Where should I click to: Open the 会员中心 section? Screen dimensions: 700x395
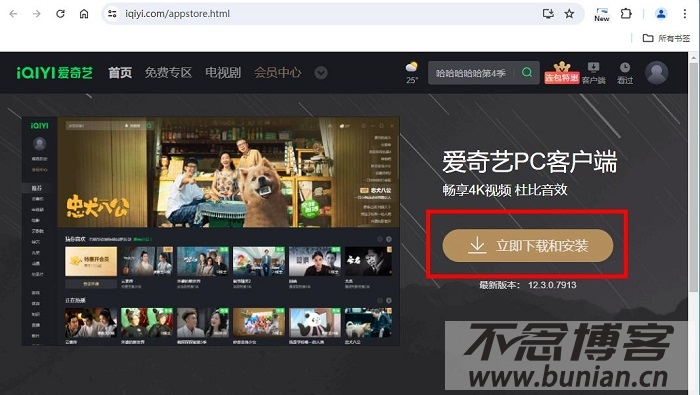[x=278, y=72]
